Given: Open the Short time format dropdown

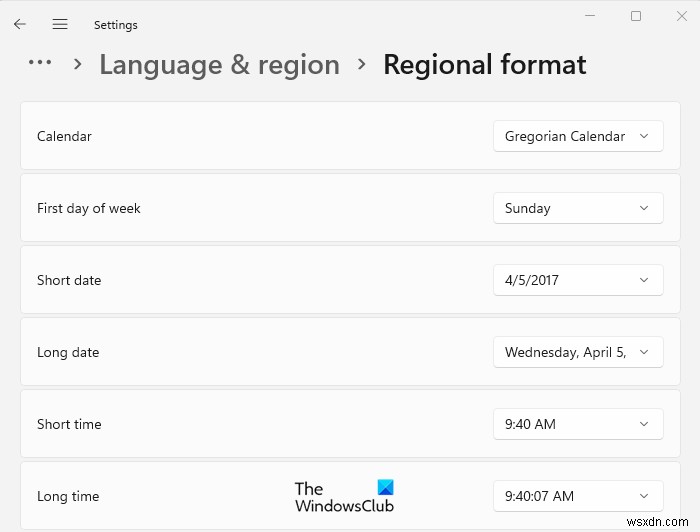Looking at the screenshot, I should (578, 424).
